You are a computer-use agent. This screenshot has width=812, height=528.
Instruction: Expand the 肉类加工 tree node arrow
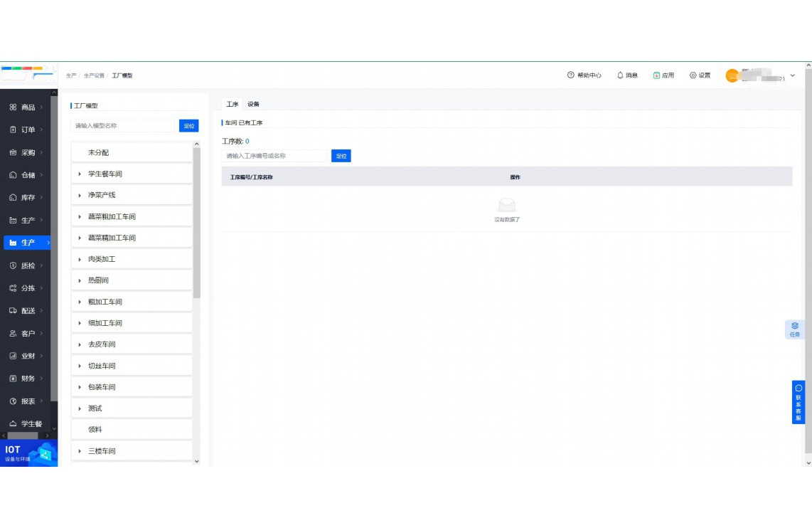coord(80,260)
